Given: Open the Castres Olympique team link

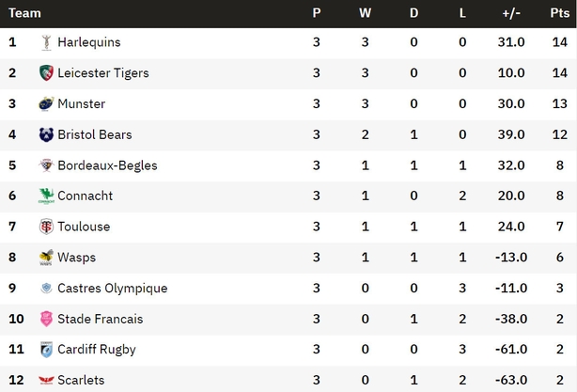Looking at the screenshot, I should click(x=113, y=289).
